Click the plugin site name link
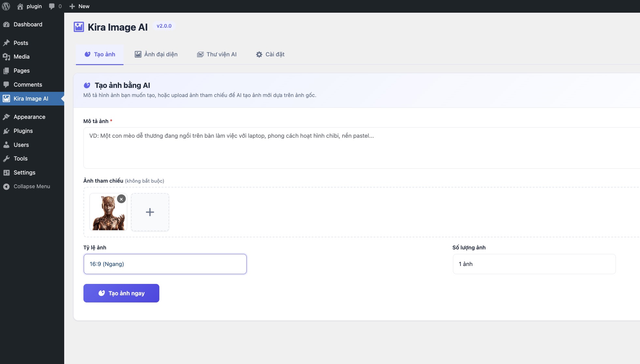This screenshot has width=640, height=364. click(x=34, y=6)
